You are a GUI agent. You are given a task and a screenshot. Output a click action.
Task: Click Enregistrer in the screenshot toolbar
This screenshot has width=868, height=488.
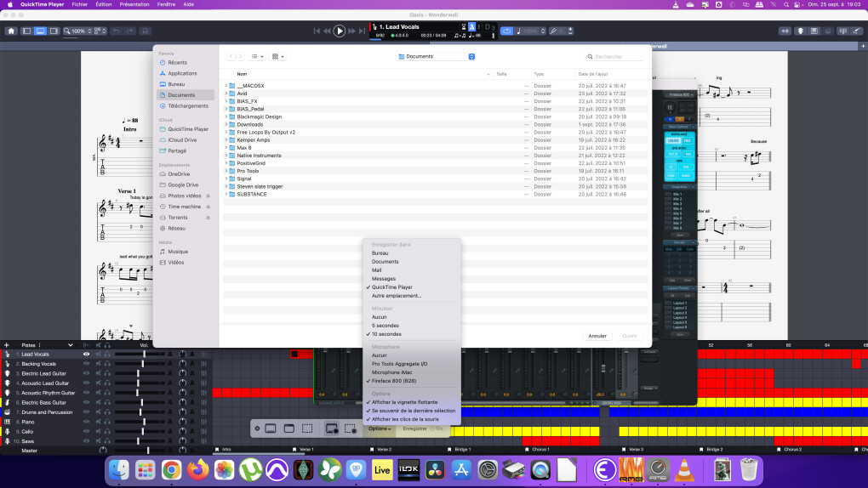point(414,428)
